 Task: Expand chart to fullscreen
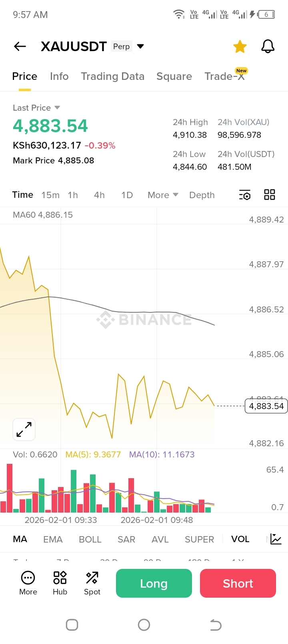point(24,429)
